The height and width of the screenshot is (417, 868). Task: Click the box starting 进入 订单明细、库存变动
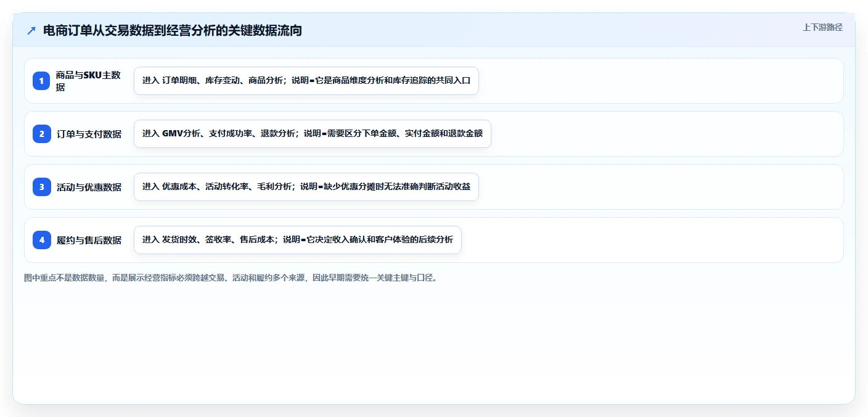(x=306, y=81)
